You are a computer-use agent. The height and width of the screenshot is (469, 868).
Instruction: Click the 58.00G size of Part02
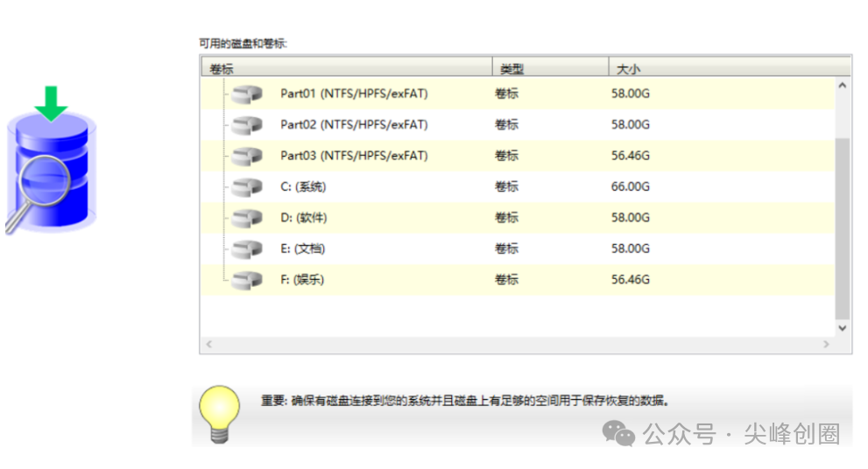pos(630,125)
